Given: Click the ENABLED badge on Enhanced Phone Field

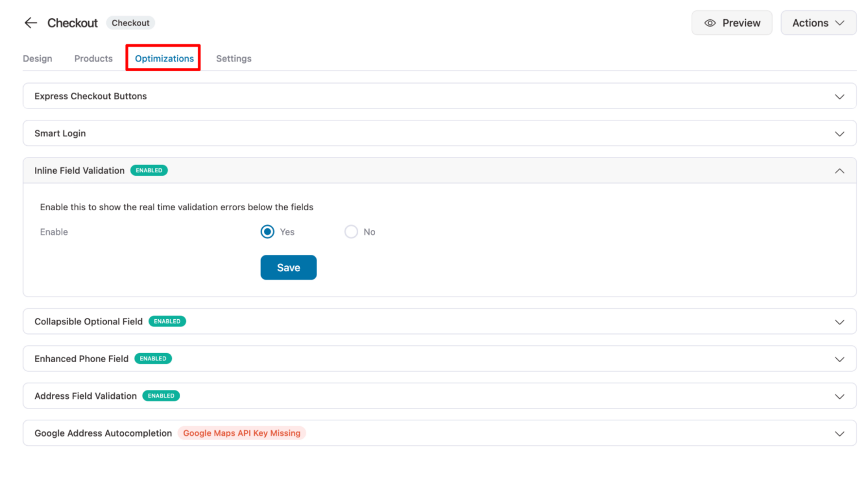Looking at the screenshot, I should (x=153, y=358).
